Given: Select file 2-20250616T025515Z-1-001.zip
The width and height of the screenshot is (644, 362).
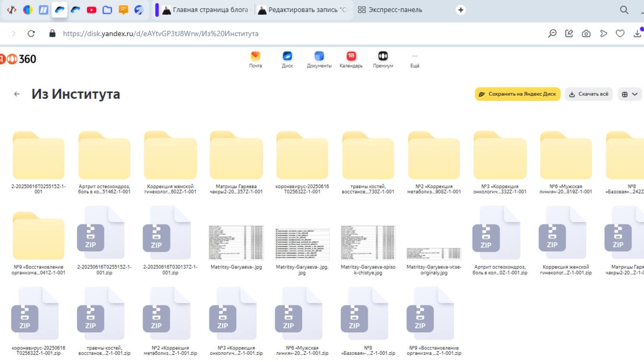Looking at the screenshot, I should [104, 241].
